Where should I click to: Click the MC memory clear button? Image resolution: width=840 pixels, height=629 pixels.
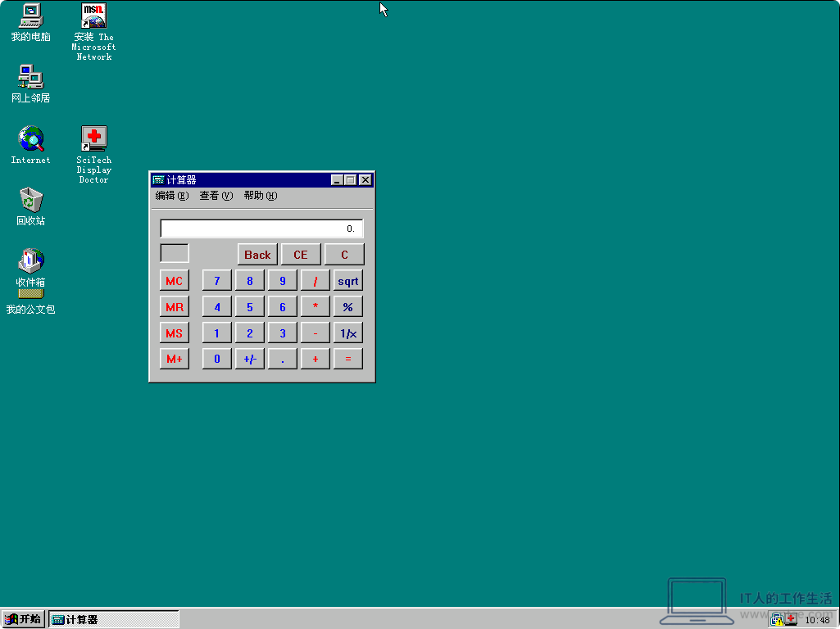pos(174,281)
